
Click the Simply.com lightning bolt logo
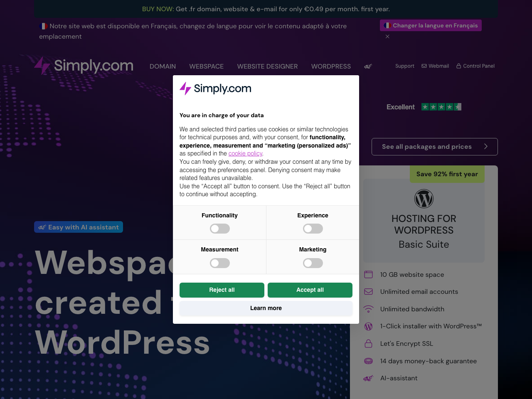tap(42, 65)
